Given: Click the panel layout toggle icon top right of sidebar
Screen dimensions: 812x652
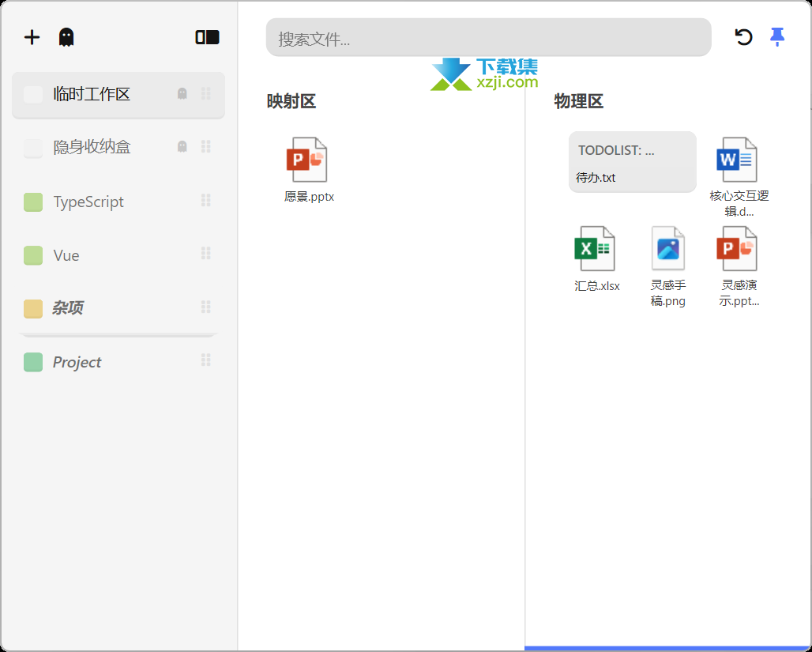Looking at the screenshot, I should point(207,36).
